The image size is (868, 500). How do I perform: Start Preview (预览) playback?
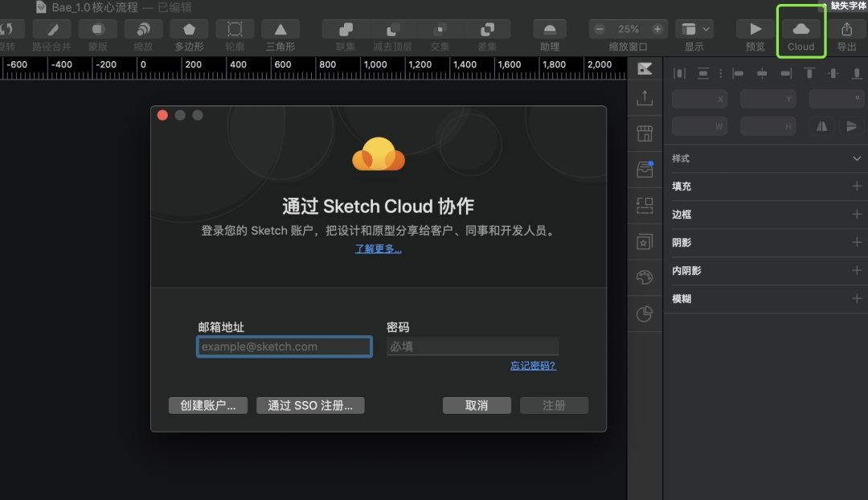point(755,30)
